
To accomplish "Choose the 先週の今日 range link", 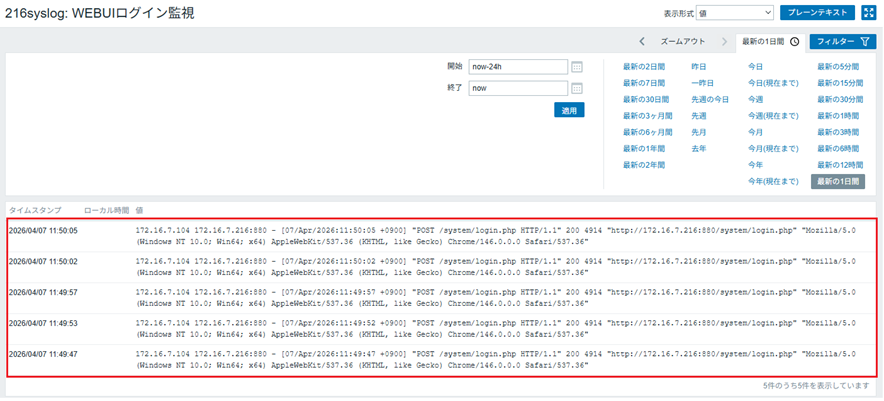I will 710,100.
